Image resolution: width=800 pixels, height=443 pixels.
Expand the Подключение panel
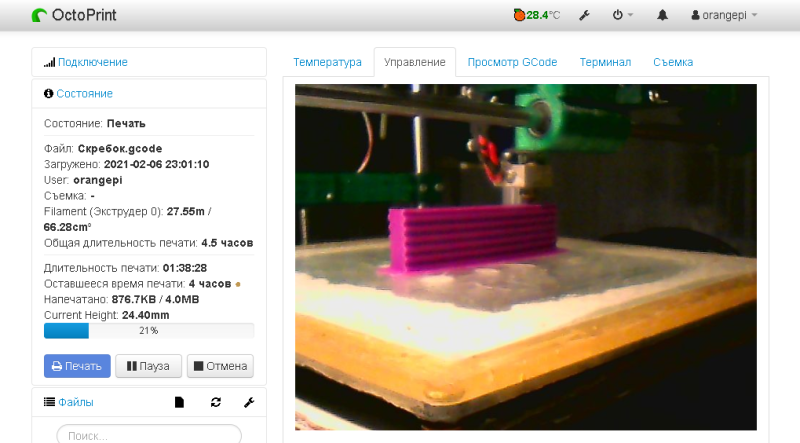[92, 62]
